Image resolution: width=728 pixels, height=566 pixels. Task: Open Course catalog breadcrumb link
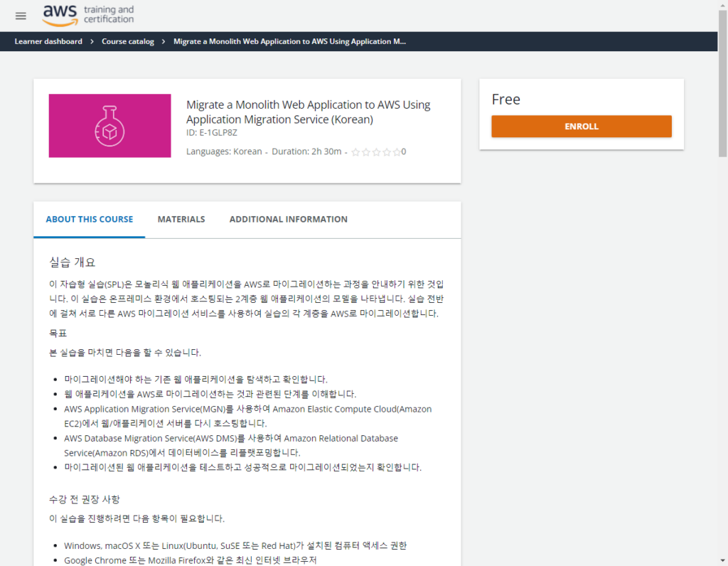point(128,41)
